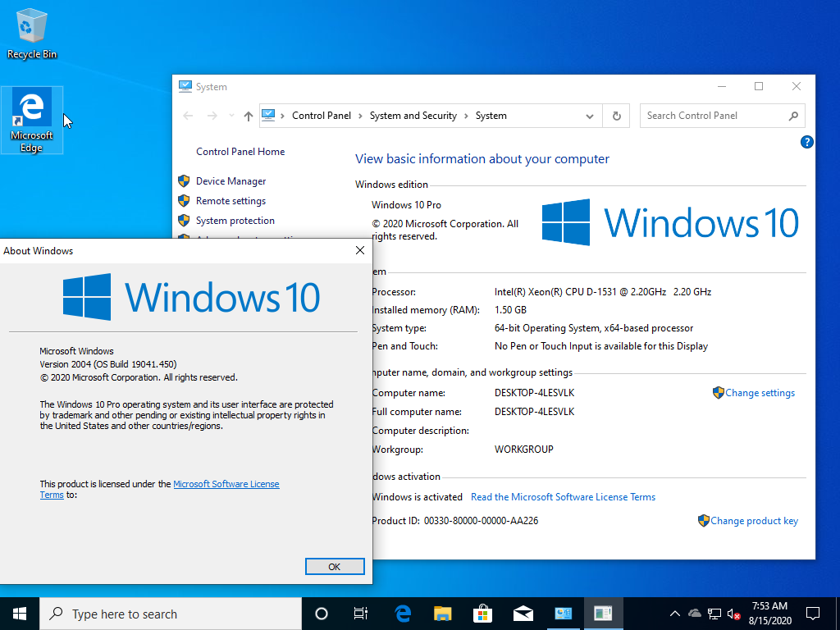Click the taskbar search box
840x630 pixels.
point(171,614)
